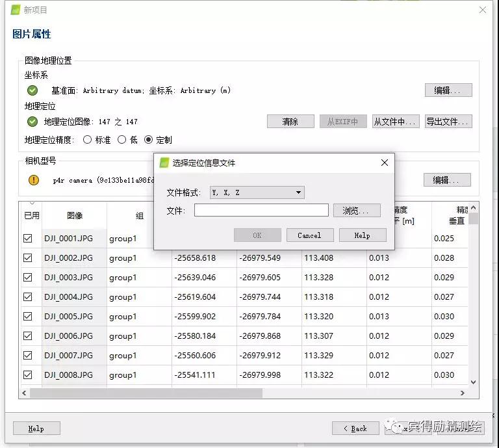Select the 标准 accuracy radio button
Screen dimensions: 499x448
click(x=88, y=140)
